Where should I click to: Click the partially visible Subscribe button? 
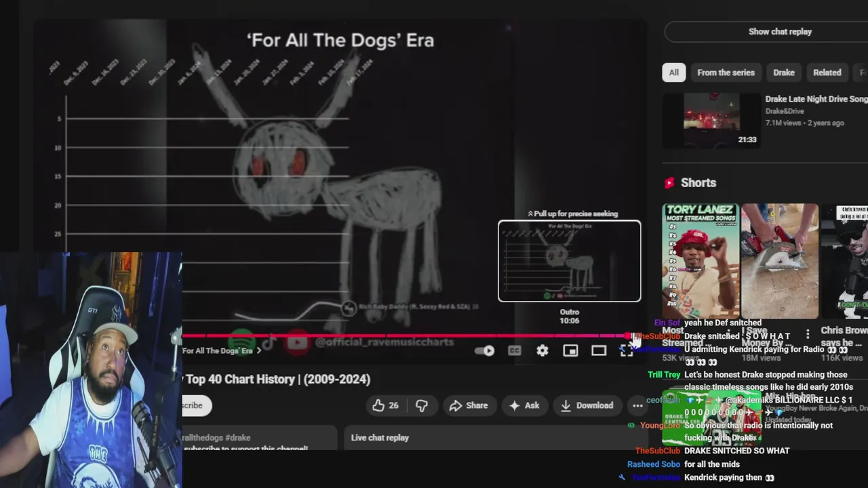(x=197, y=405)
